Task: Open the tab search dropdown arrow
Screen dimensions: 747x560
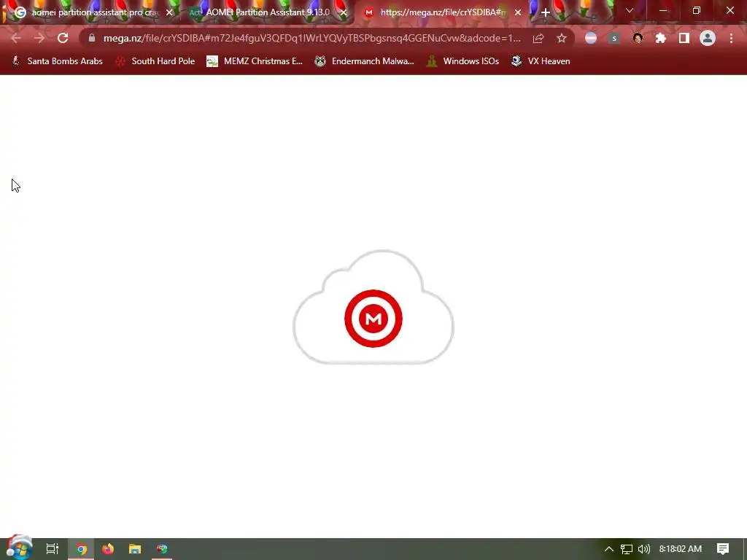Action: click(x=630, y=10)
